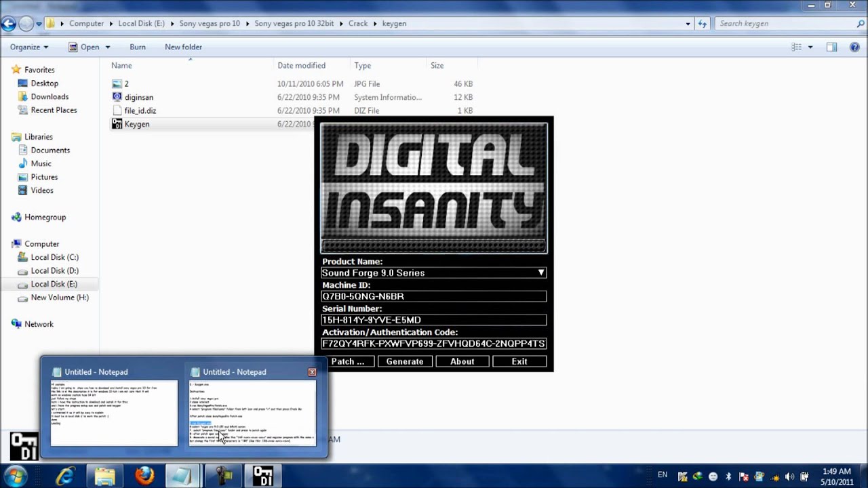Click the Exit button in the keygen

(519, 362)
